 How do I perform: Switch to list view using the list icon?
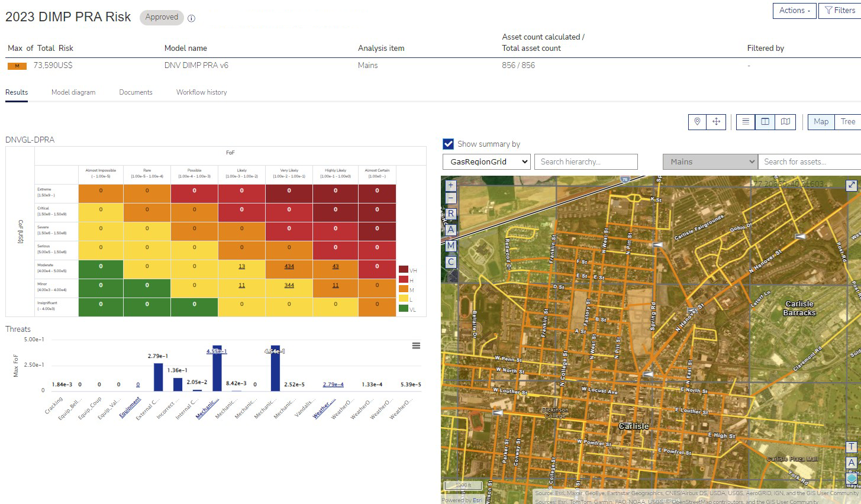click(745, 121)
